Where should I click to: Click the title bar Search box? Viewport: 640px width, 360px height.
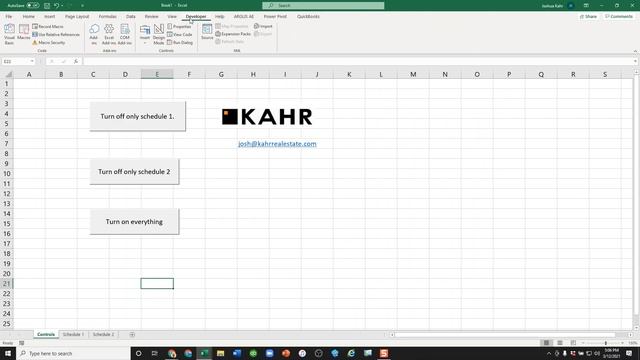[x=323, y=5]
